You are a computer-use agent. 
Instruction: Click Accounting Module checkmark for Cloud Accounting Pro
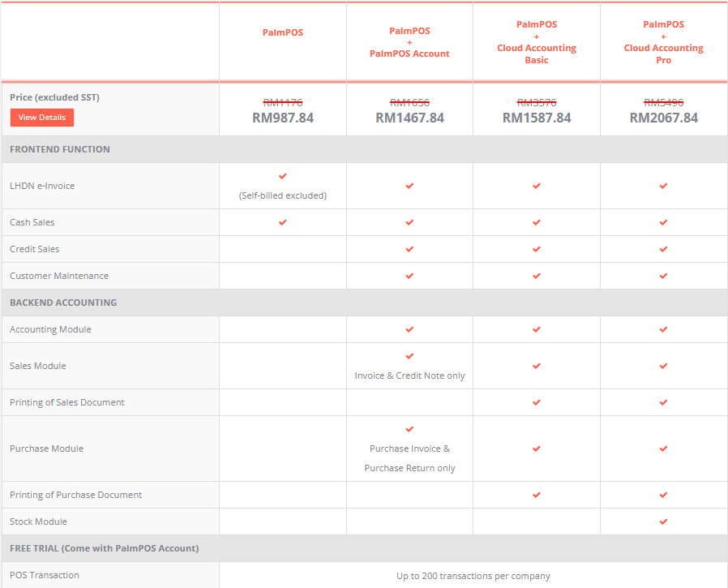663,329
